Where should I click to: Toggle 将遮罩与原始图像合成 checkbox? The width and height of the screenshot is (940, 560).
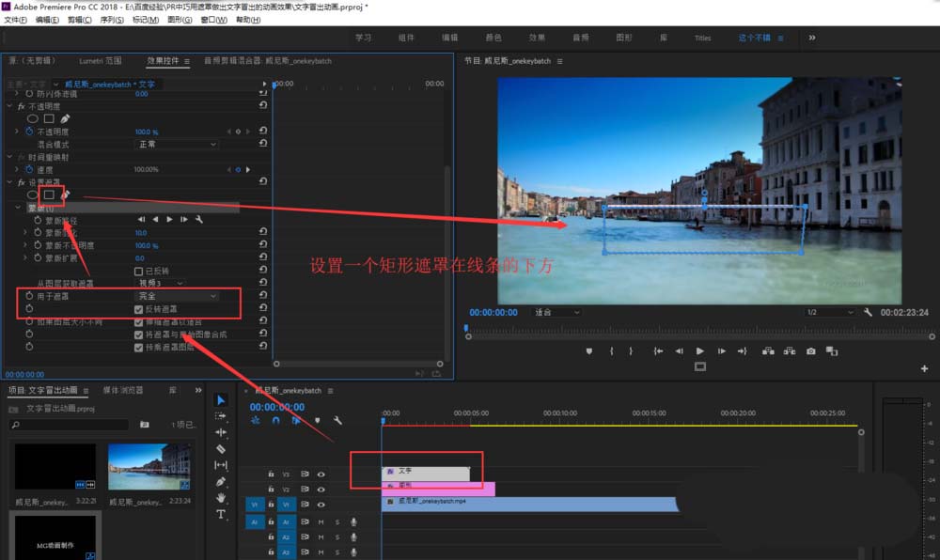[x=138, y=334]
